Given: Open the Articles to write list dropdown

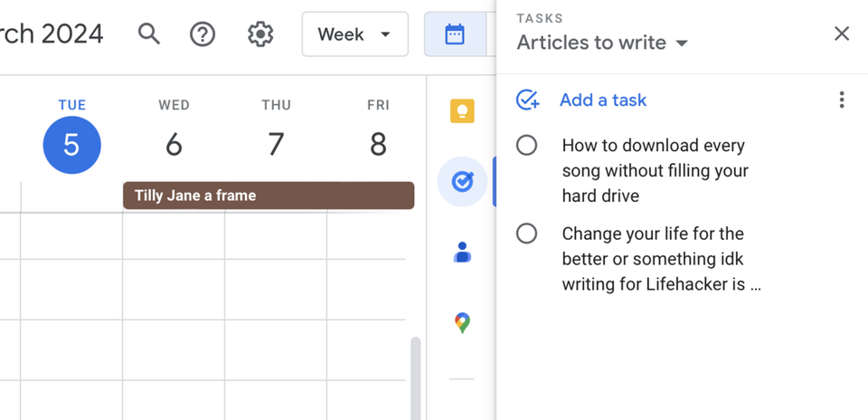Looking at the screenshot, I should coord(602,43).
